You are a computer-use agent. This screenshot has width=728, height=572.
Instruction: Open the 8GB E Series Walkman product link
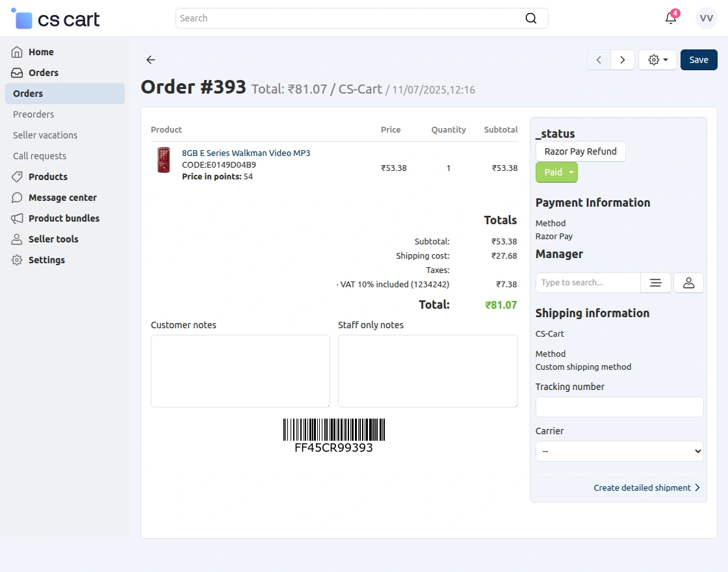tap(246, 152)
